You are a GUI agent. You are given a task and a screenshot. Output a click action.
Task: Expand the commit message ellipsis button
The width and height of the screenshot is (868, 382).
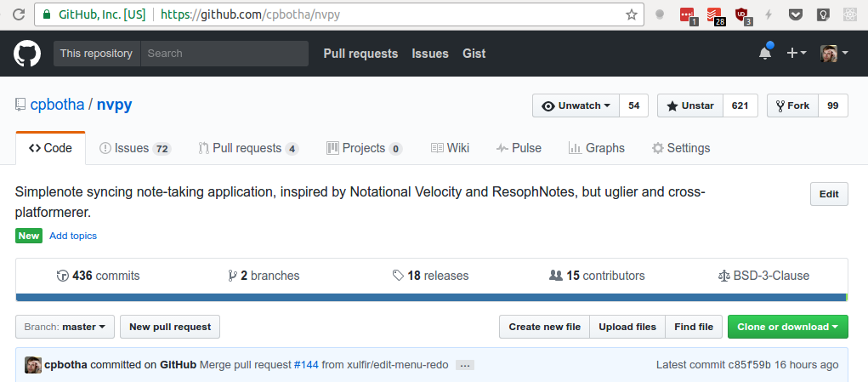pyautogui.click(x=465, y=365)
